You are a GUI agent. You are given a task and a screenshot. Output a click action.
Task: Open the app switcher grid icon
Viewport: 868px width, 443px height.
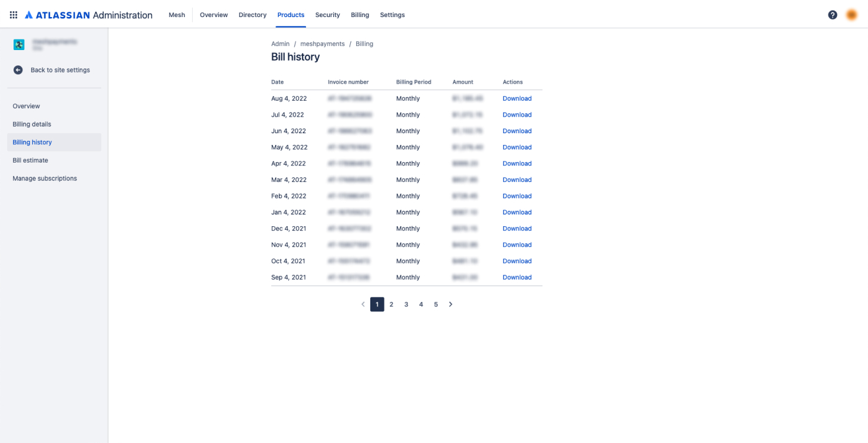[x=14, y=15]
